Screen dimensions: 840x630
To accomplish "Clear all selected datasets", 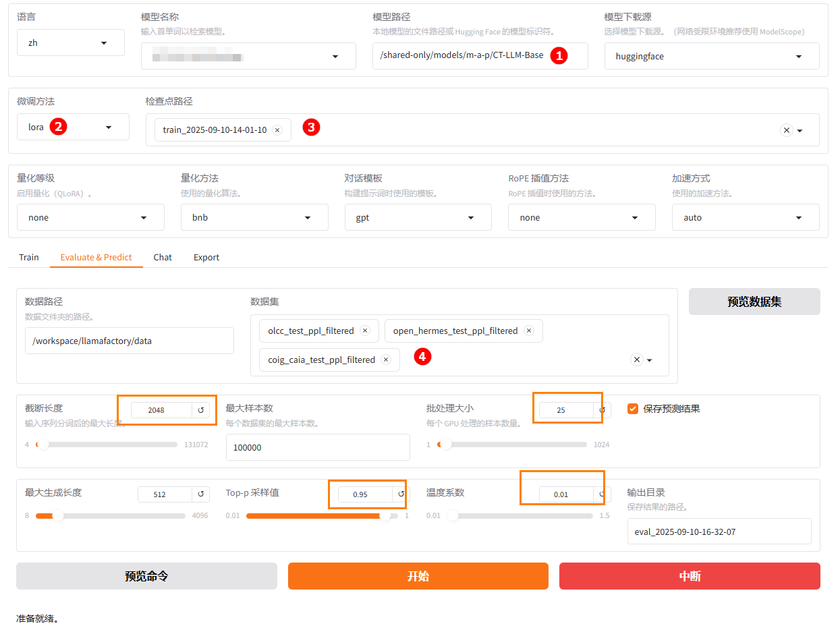I will click(636, 360).
